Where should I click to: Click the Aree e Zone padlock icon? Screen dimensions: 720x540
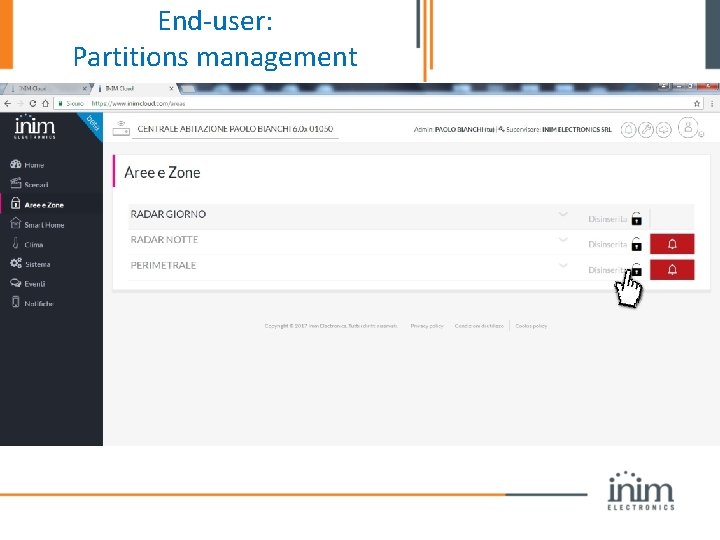click(16, 203)
